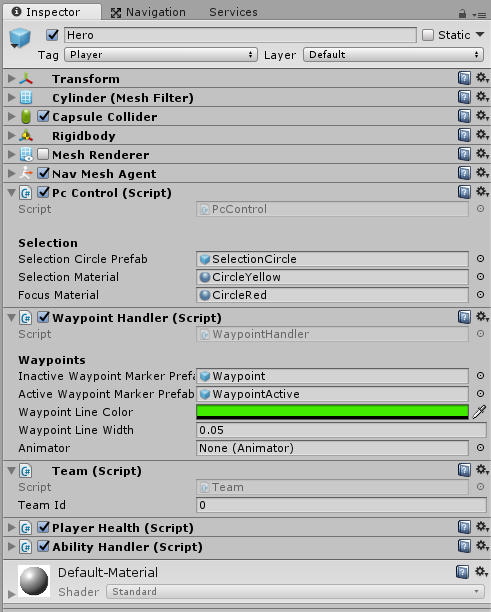Switch to the Services tab
The width and height of the screenshot is (491, 612).
[x=233, y=12]
